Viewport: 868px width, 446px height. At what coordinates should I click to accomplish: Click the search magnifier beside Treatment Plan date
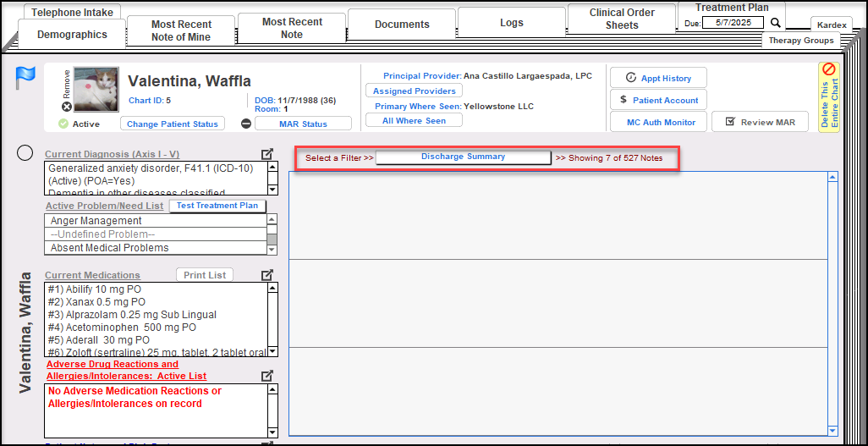pos(776,23)
